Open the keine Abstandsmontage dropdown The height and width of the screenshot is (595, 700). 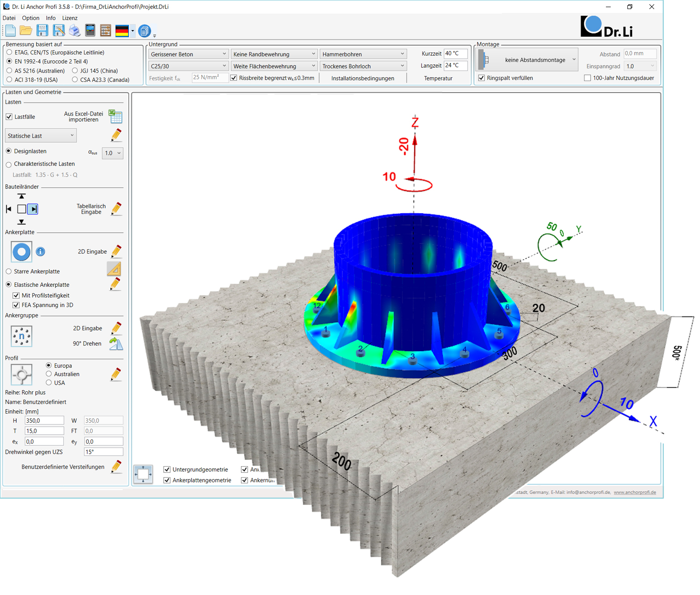pos(527,60)
